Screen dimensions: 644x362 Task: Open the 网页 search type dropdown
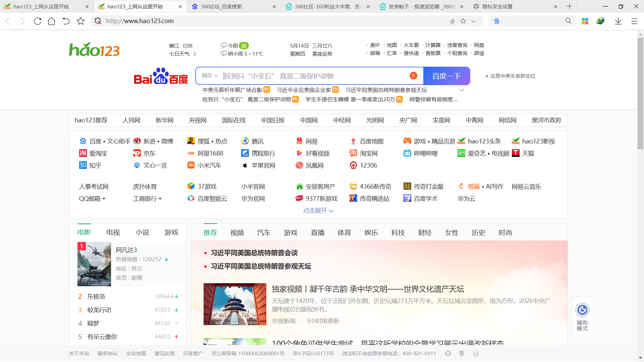pyautogui.click(x=210, y=76)
